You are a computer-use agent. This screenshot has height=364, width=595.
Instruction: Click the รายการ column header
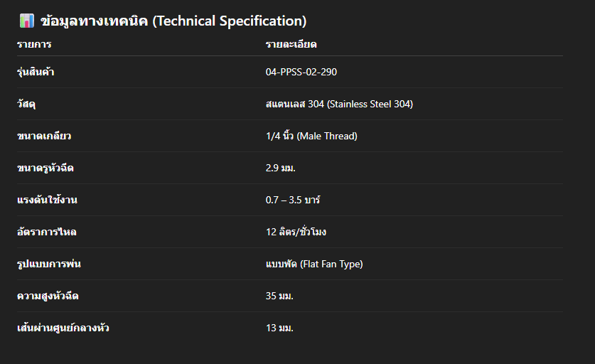tap(34, 45)
